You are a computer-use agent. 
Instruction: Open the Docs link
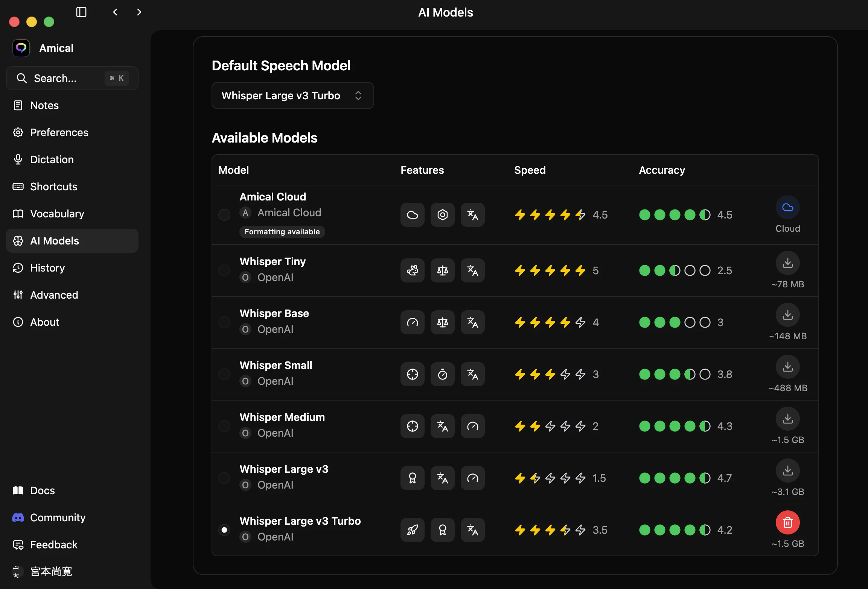click(x=72, y=490)
